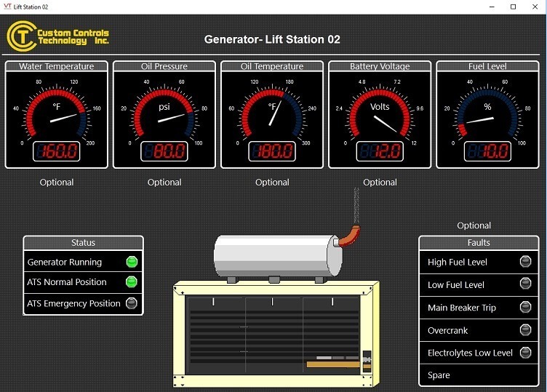This screenshot has height=392, width=547.
Task: Click the Low Fuel Level fault indicator
Action: [x=526, y=285]
